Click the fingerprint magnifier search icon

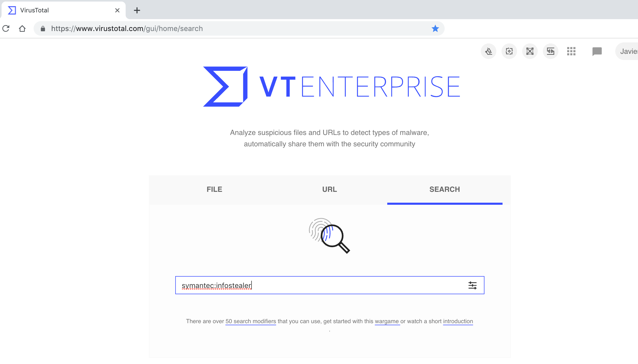pyautogui.click(x=330, y=236)
